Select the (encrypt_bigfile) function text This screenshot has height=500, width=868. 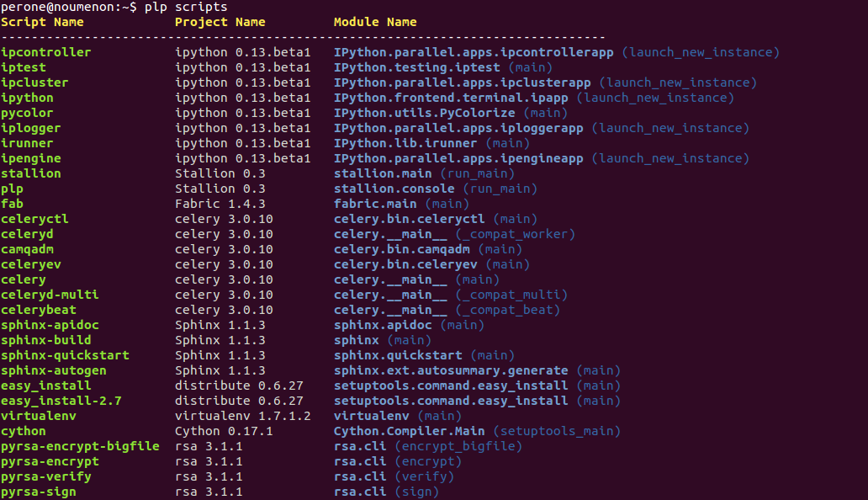pyautogui.click(x=458, y=446)
